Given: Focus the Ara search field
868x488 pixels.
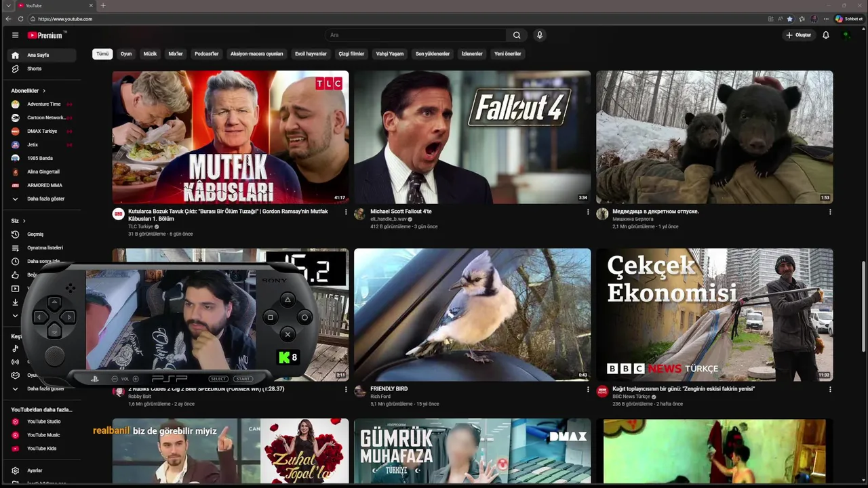Looking at the screenshot, I should point(416,35).
